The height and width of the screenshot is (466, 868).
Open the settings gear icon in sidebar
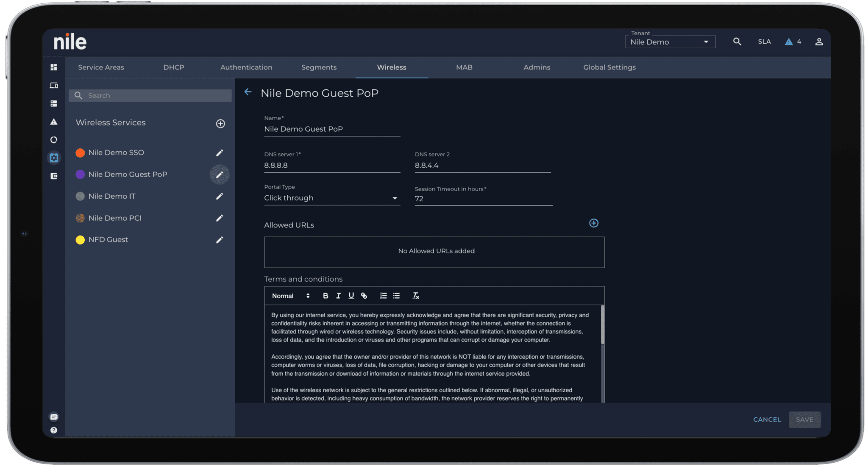pyautogui.click(x=54, y=158)
